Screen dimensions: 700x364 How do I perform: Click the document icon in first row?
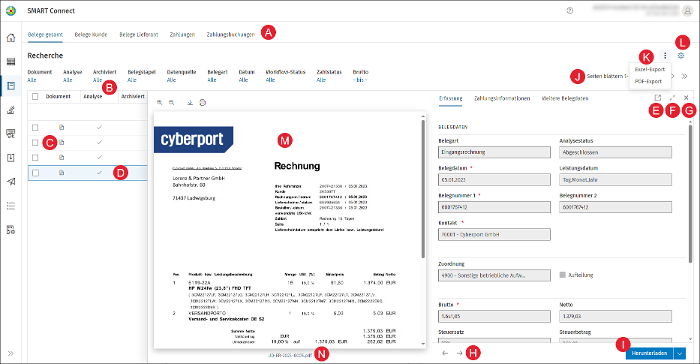tap(62, 127)
